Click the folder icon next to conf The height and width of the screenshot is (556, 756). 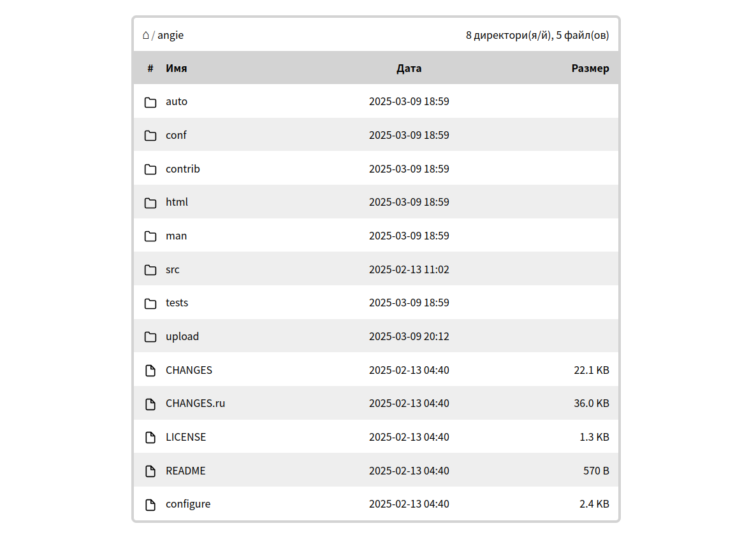[150, 136]
